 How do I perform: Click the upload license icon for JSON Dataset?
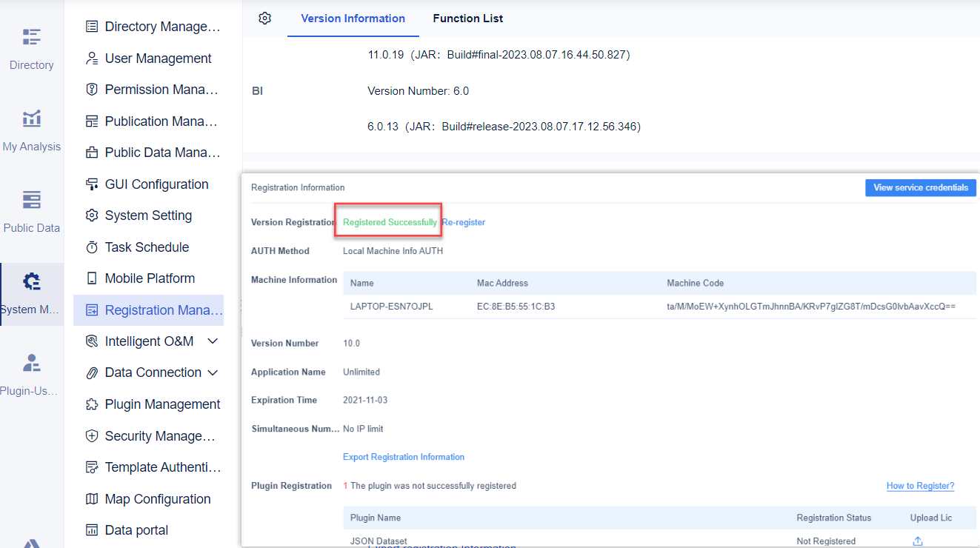(x=918, y=541)
